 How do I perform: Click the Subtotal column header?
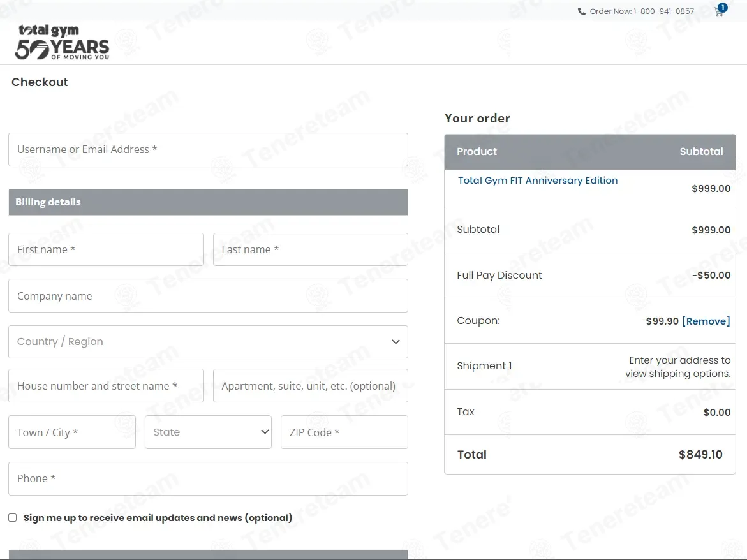point(701,151)
